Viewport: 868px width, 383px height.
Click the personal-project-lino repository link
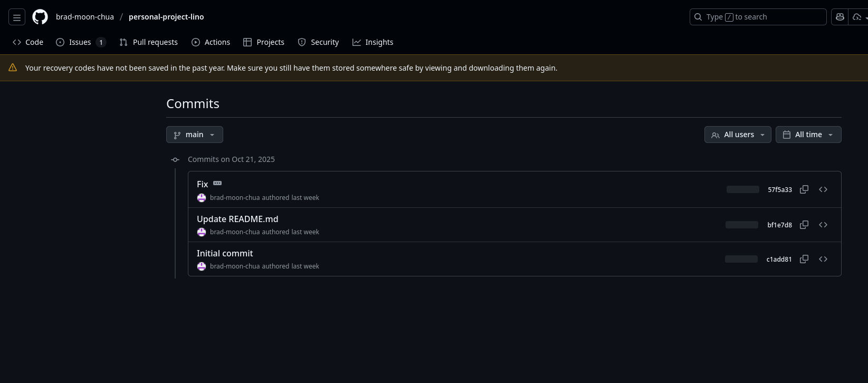166,17
